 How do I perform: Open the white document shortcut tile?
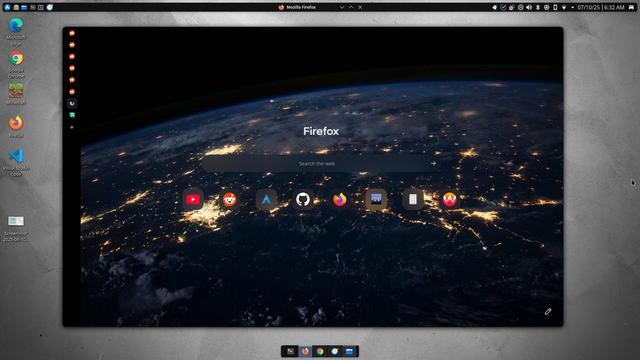click(413, 200)
